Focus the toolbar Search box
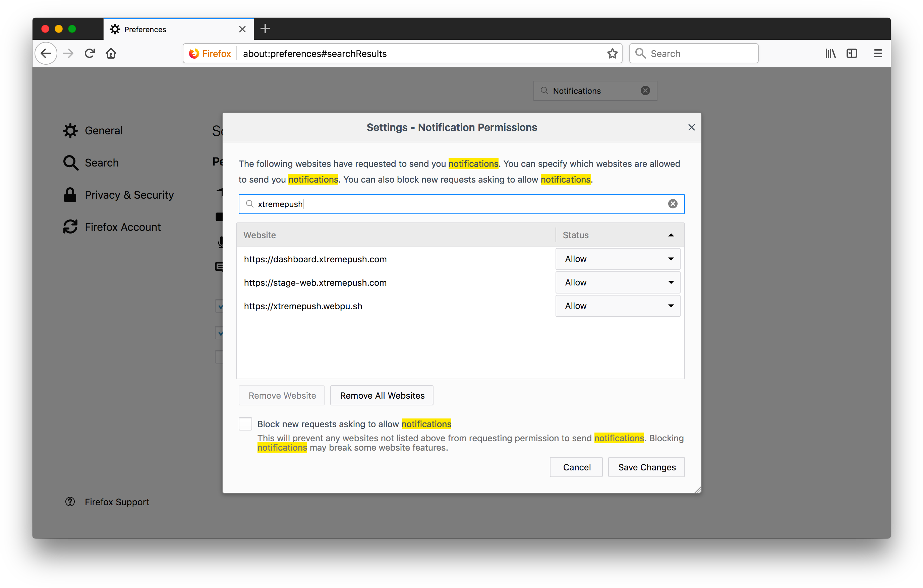 click(x=694, y=53)
